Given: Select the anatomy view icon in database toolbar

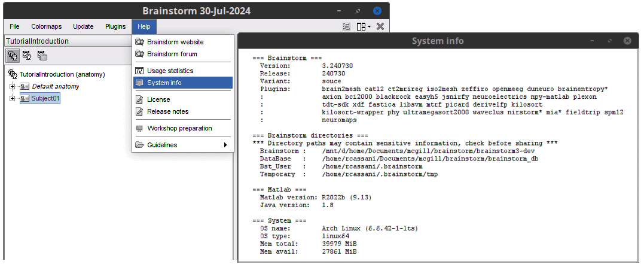Looking at the screenshot, I should tap(13, 56).
